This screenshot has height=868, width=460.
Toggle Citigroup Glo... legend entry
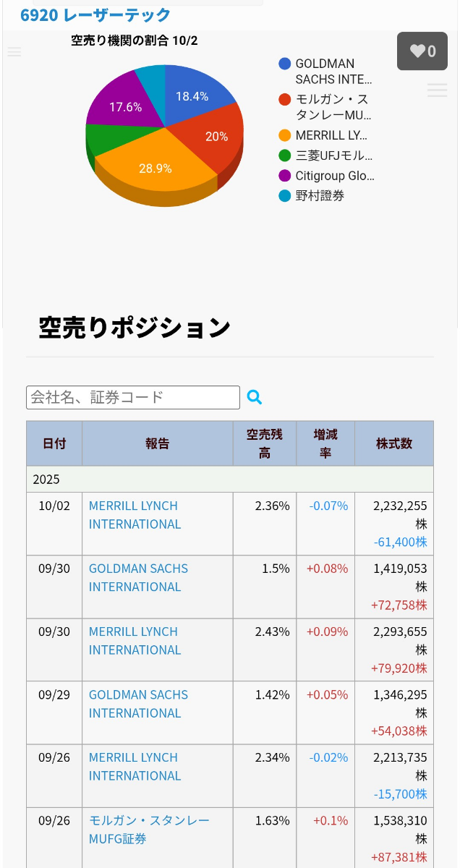334,176
